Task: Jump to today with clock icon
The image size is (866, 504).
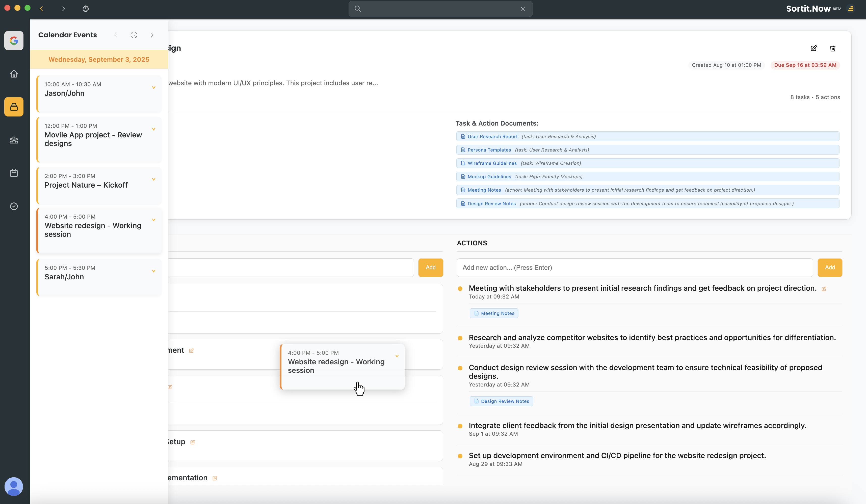Action: click(134, 35)
